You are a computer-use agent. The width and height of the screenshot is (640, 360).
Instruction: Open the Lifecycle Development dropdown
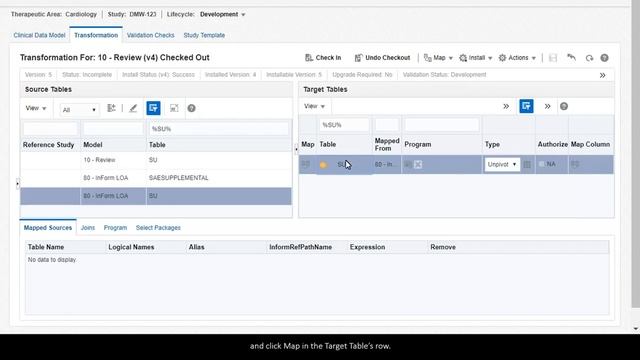pyautogui.click(x=223, y=14)
